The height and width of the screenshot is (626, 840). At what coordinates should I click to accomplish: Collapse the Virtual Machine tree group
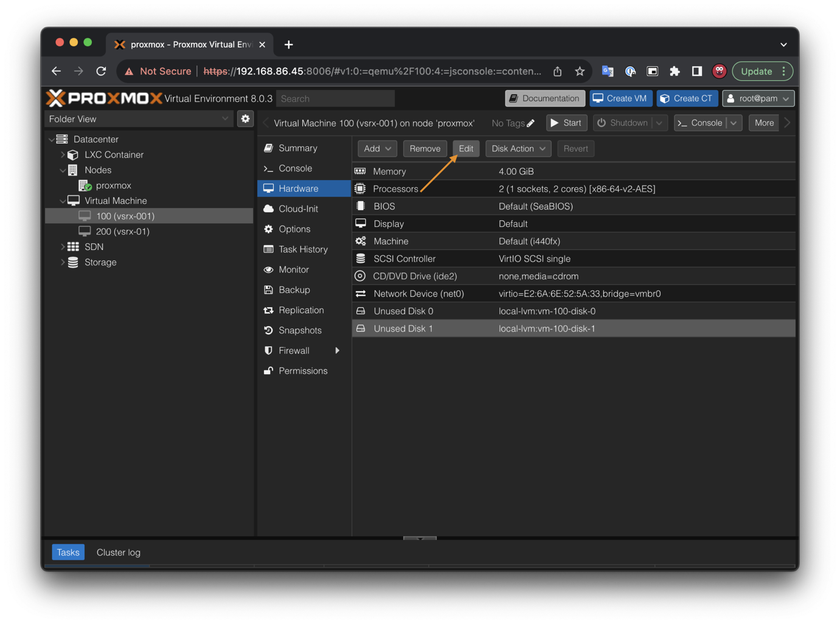(63, 201)
